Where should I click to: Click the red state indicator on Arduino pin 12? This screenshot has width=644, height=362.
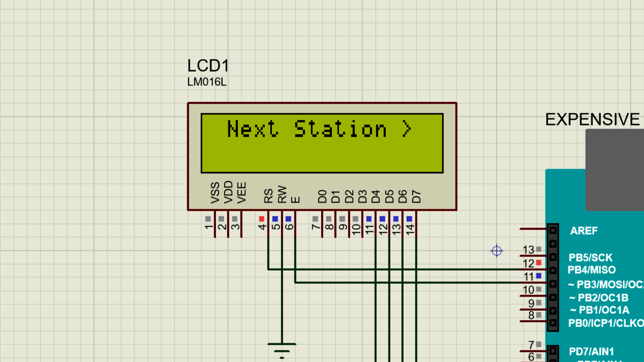538,262
